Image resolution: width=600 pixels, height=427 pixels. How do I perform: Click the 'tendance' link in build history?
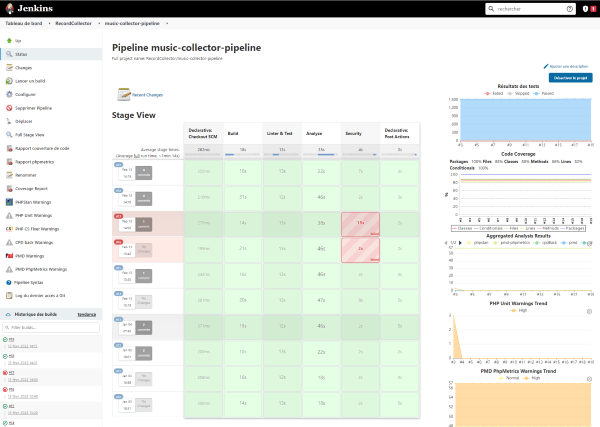(x=86, y=314)
